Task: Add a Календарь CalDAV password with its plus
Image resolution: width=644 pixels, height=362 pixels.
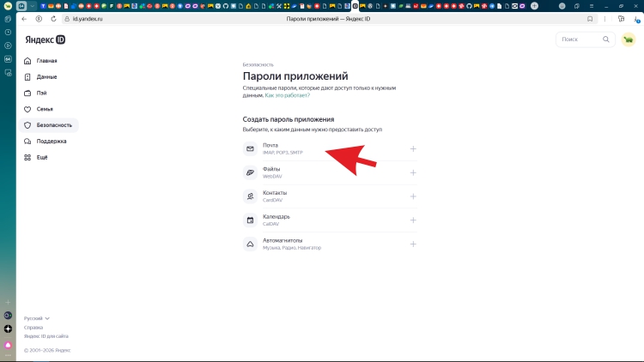Action: [413, 220]
